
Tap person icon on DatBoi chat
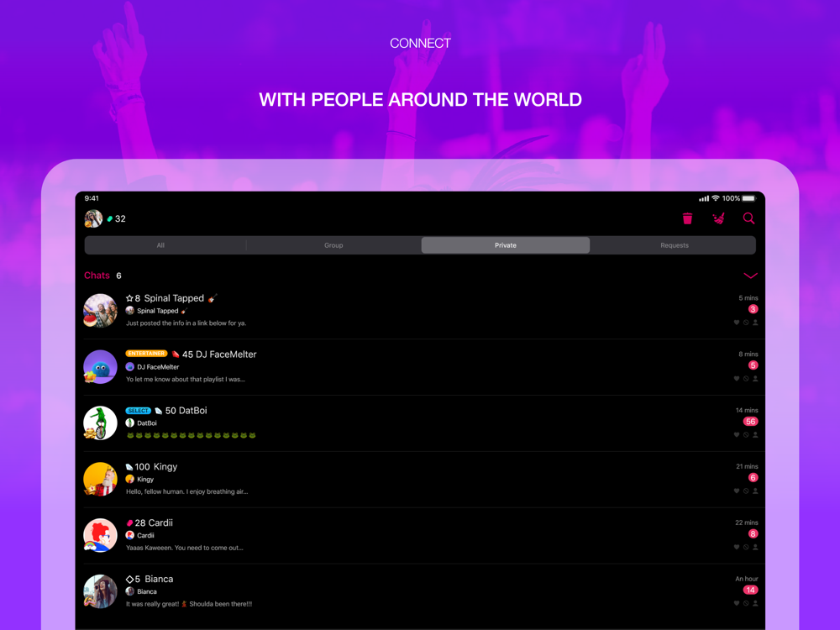click(755, 435)
